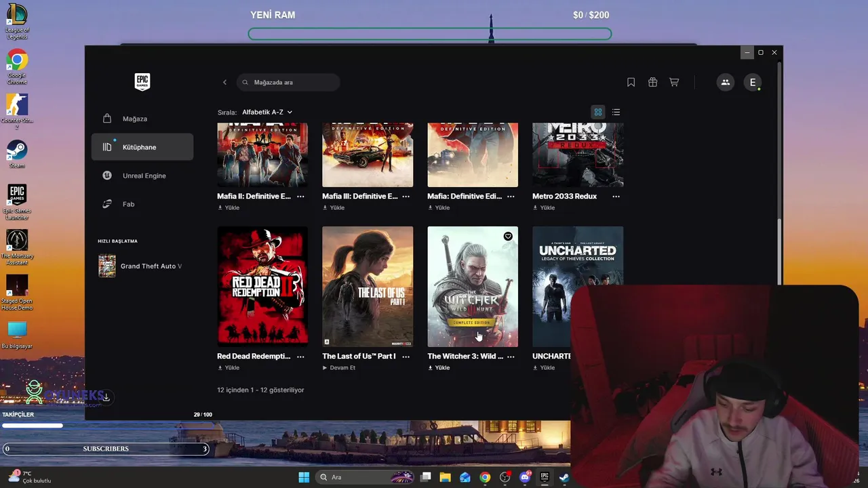Open Bu bilgisayar desktop icon
This screenshot has width=868, height=488.
click(17, 335)
